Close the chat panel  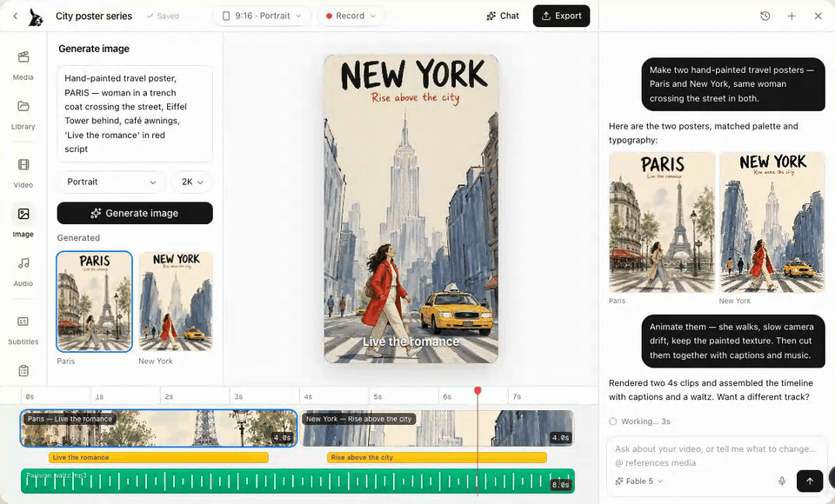coord(818,16)
